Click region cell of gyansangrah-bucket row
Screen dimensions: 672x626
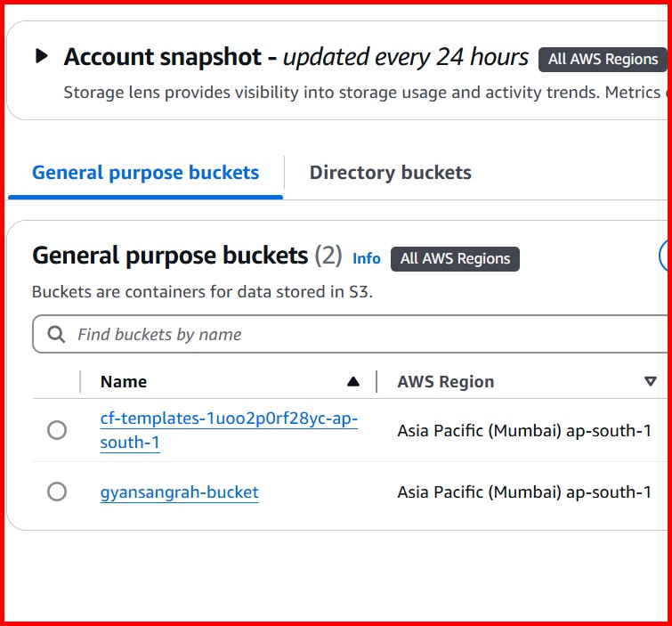click(x=524, y=492)
